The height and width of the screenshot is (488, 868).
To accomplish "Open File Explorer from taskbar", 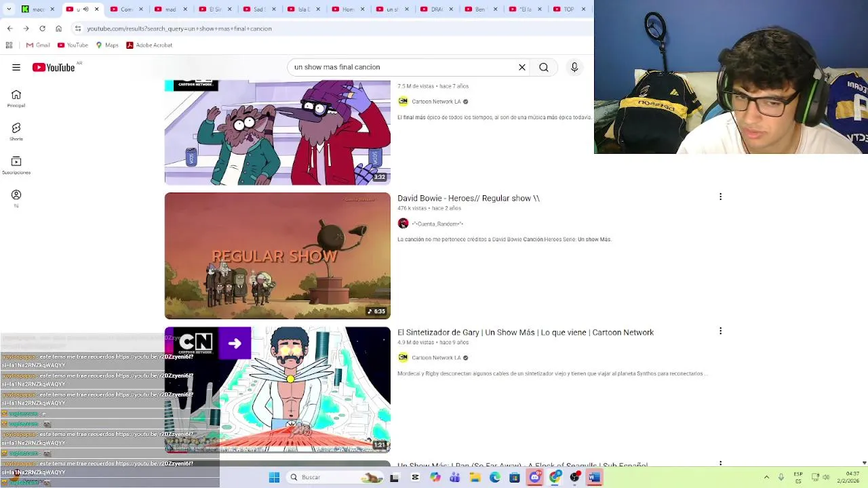I will click(x=475, y=477).
